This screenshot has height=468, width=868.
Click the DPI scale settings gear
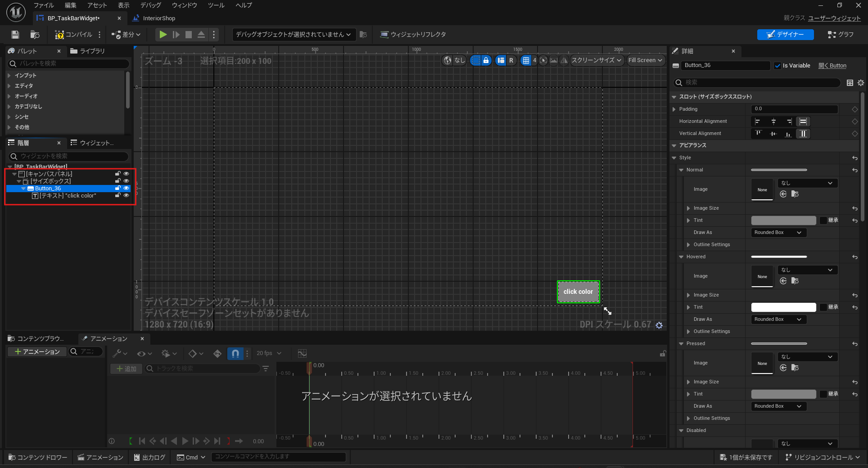[659, 325]
